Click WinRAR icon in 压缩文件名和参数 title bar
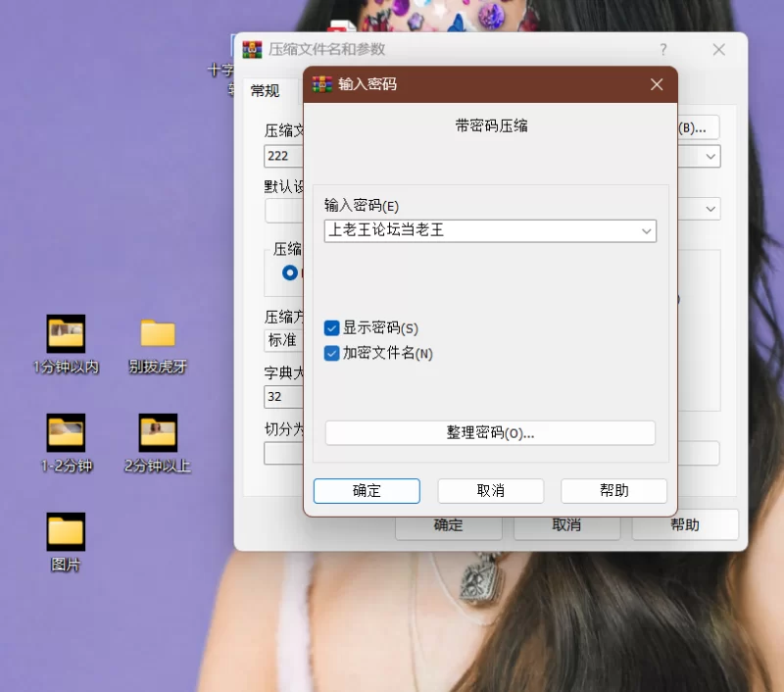The height and width of the screenshot is (692, 784). tap(253, 49)
